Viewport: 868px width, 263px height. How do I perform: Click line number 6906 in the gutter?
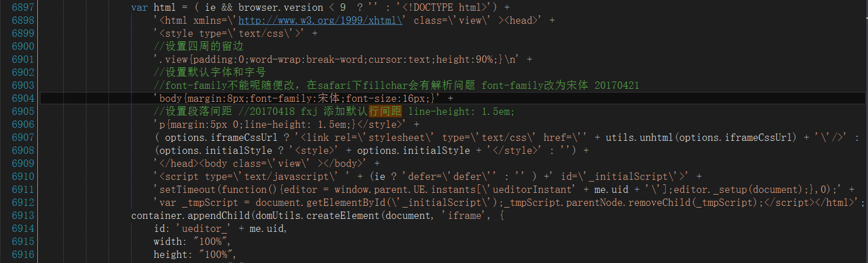(x=23, y=124)
